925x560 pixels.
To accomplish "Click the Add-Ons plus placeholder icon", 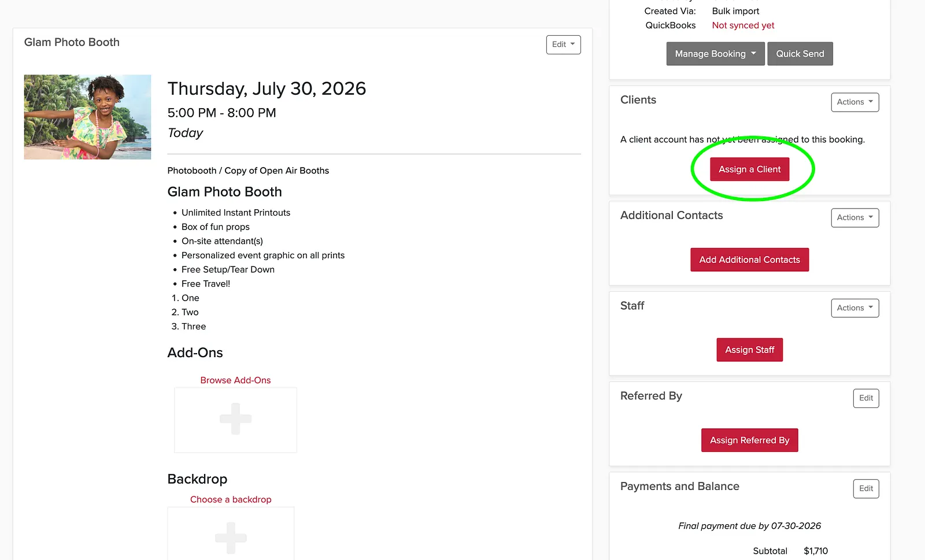I will coord(235,419).
